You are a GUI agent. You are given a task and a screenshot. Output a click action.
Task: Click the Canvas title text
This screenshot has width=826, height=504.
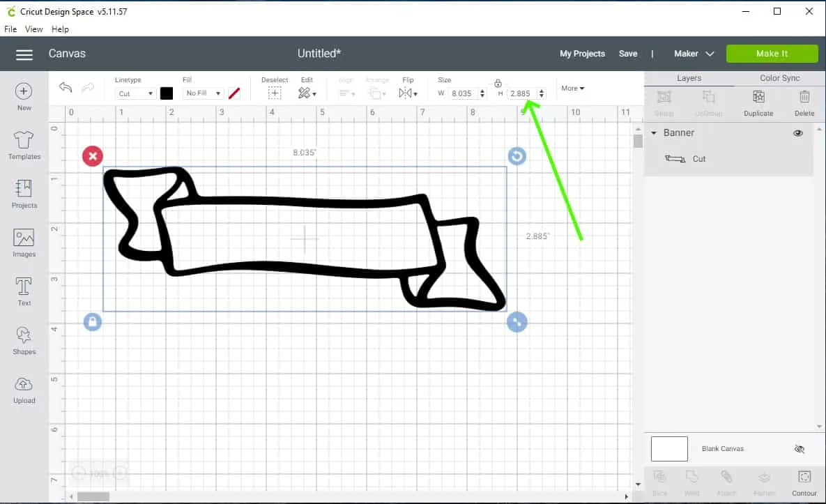click(67, 54)
